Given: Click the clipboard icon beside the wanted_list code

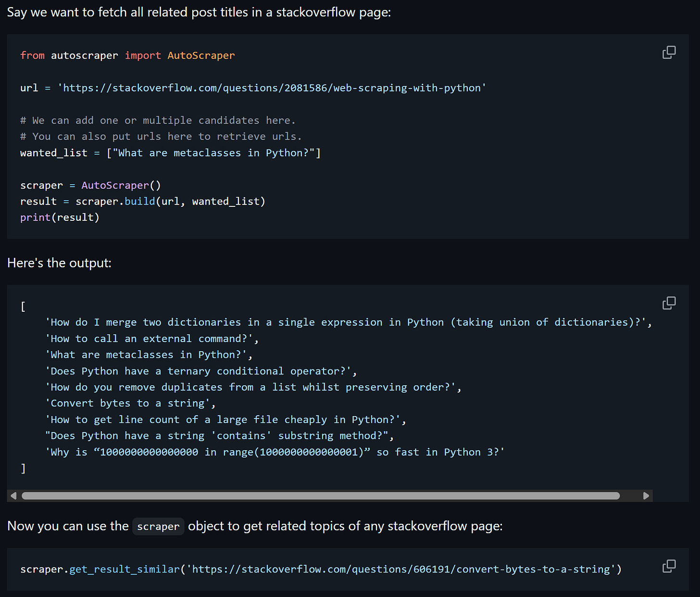Looking at the screenshot, I should [x=669, y=52].
